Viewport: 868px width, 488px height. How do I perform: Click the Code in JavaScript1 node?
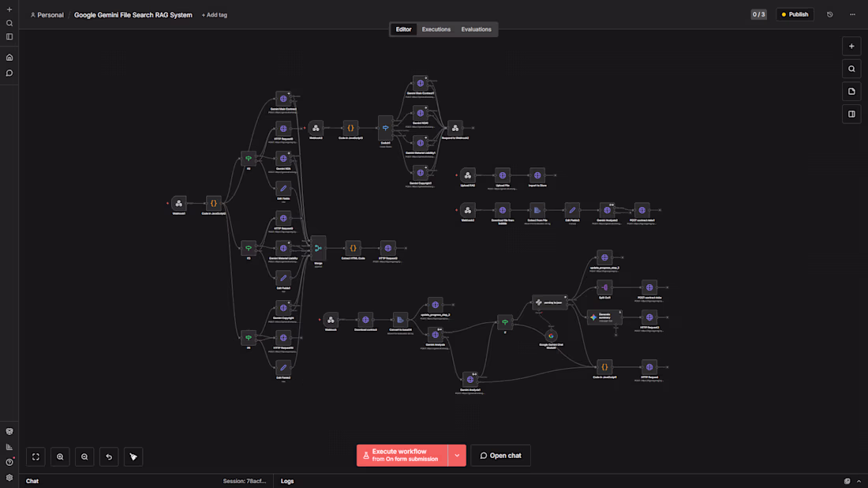point(604,366)
